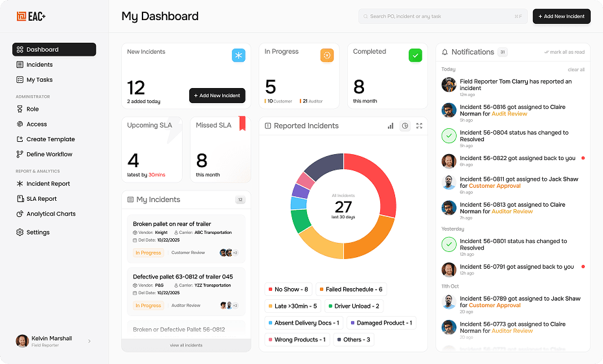Click the Notifications bell icon
The width and height of the screenshot is (603, 364).
(x=444, y=52)
